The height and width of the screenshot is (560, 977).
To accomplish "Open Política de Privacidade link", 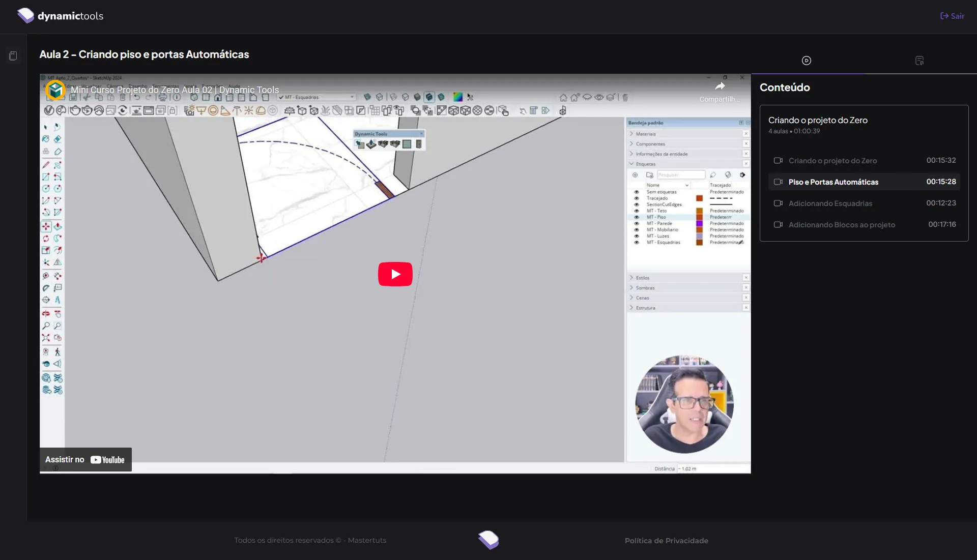I will click(x=666, y=541).
